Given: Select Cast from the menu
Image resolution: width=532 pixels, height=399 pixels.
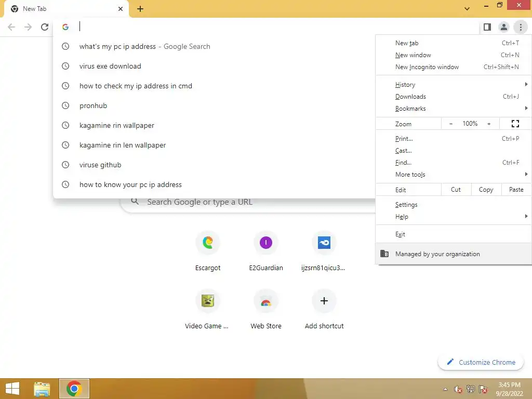Looking at the screenshot, I should tap(453, 150).
